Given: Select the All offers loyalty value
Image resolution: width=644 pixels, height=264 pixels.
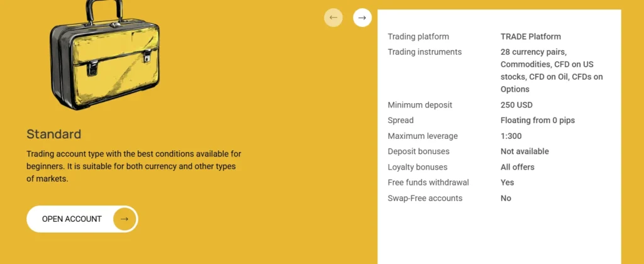Looking at the screenshot, I should pos(517,167).
